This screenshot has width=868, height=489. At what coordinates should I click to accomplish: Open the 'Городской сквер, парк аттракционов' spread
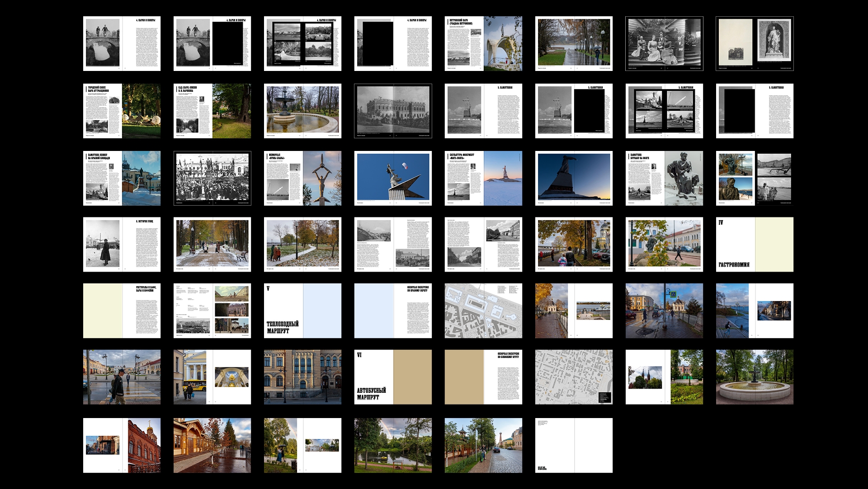(122, 111)
